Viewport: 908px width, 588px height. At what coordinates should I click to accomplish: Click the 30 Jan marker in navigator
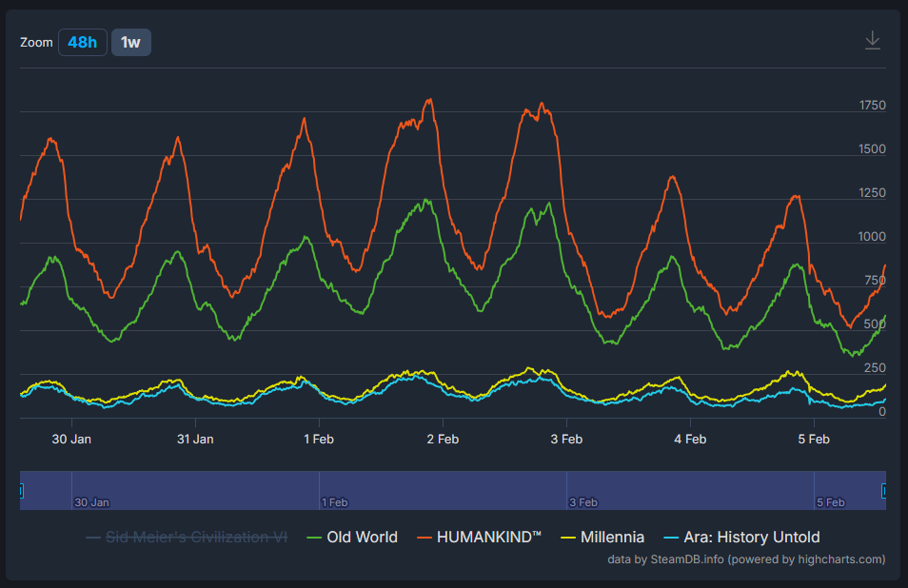pyautogui.click(x=91, y=501)
